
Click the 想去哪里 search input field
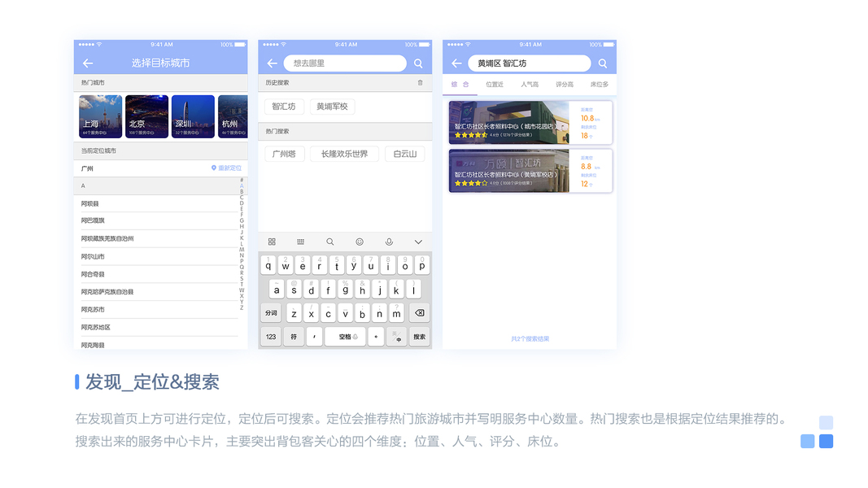[x=345, y=63]
